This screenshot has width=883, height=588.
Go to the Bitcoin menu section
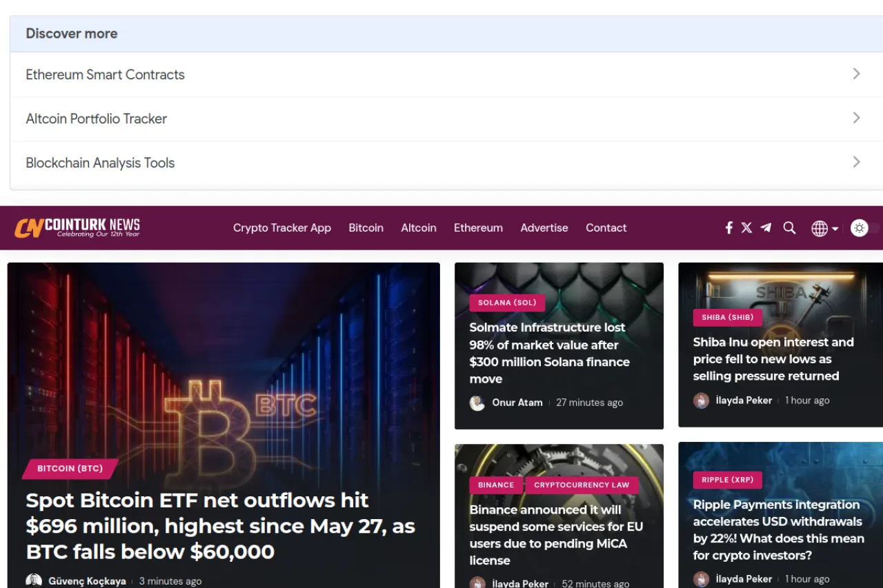366,227
